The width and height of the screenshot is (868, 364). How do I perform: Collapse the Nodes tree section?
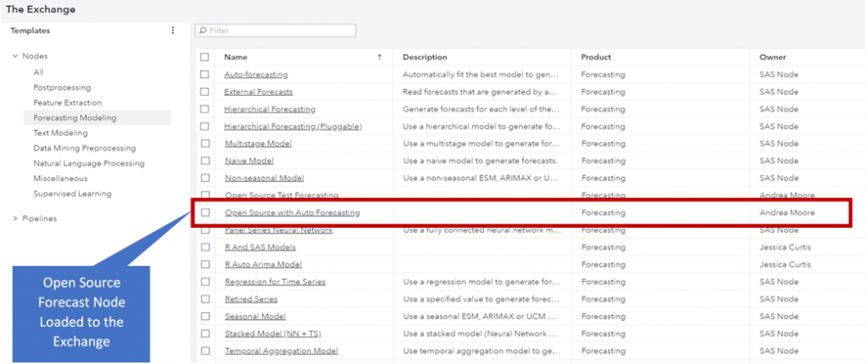pos(15,57)
